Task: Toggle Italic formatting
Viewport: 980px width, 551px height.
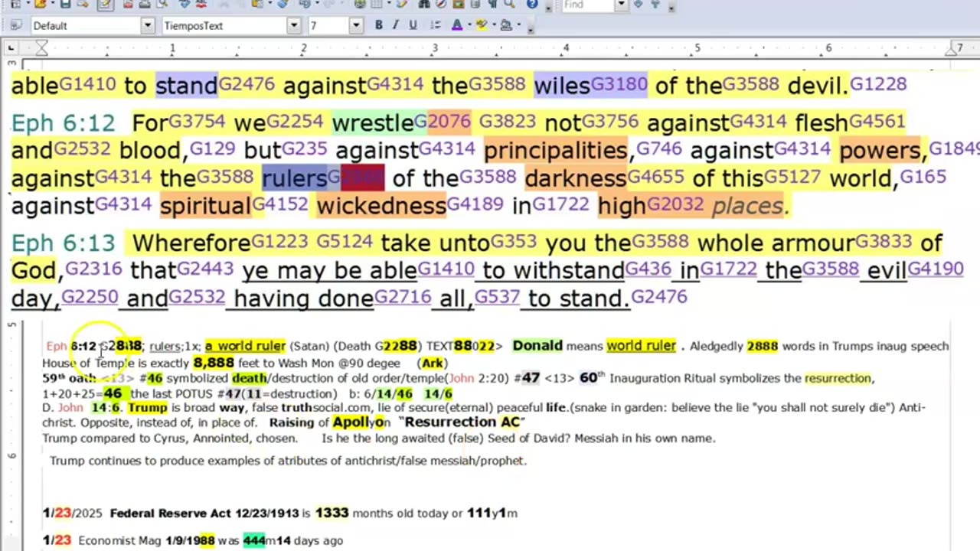Action: [x=395, y=25]
